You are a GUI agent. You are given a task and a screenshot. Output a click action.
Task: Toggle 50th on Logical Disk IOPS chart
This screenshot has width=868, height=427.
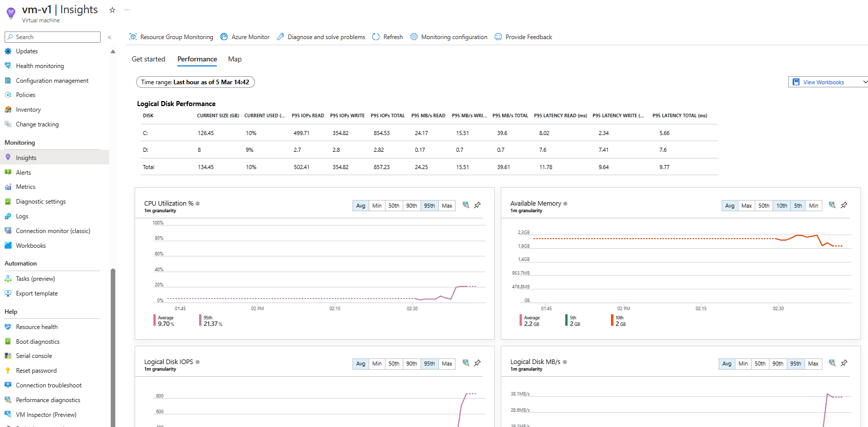(x=394, y=364)
